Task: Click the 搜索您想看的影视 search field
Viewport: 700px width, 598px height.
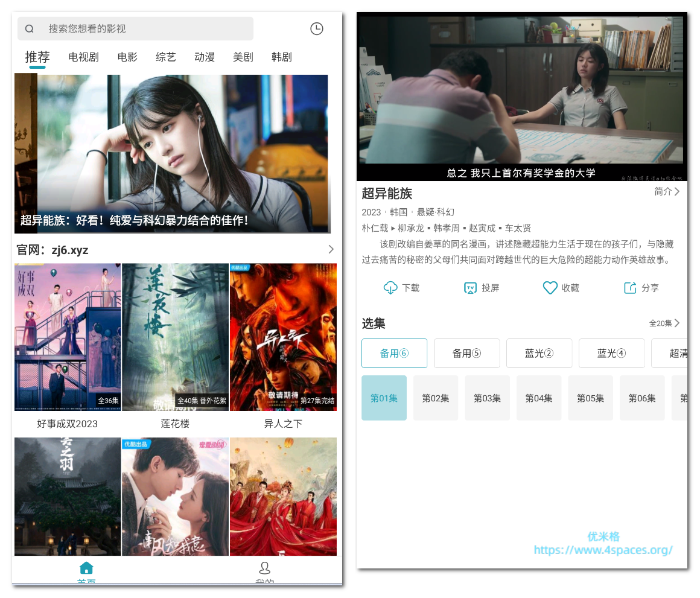Action: click(145, 29)
